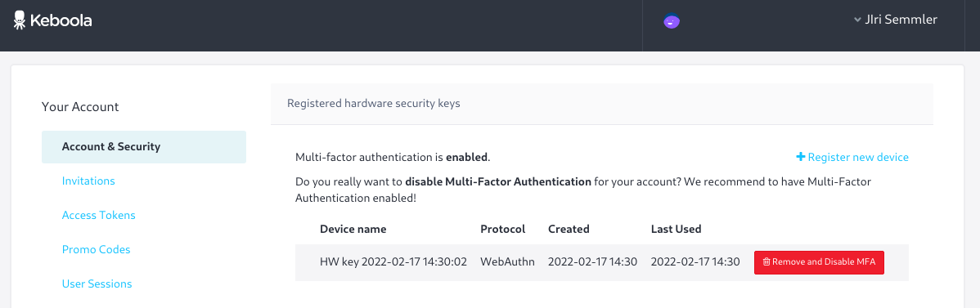
Task: Click the Created column header
Action: point(569,230)
